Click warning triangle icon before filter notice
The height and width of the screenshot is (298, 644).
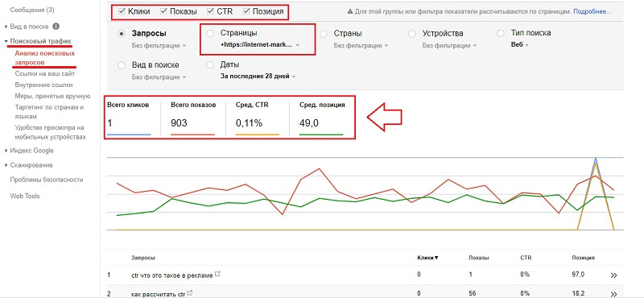click(x=350, y=11)
